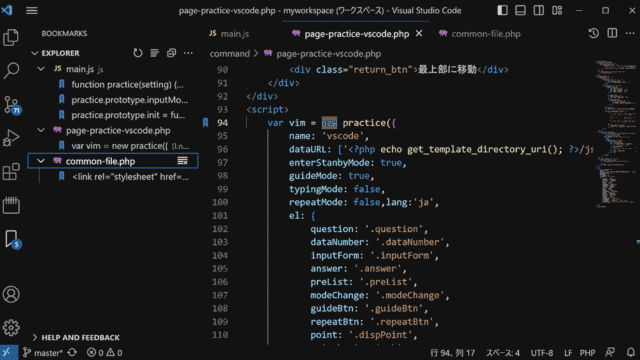Open Run and Debug view

click(11, 138)
